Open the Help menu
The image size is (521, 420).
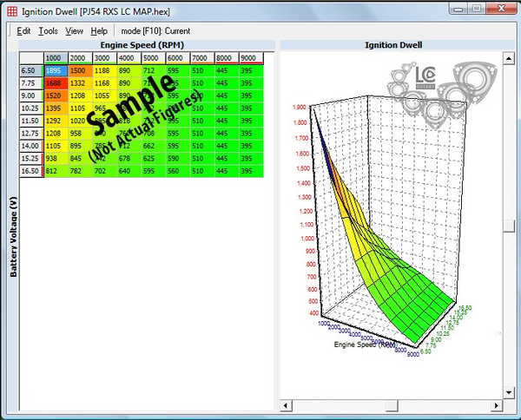[99, 31]
